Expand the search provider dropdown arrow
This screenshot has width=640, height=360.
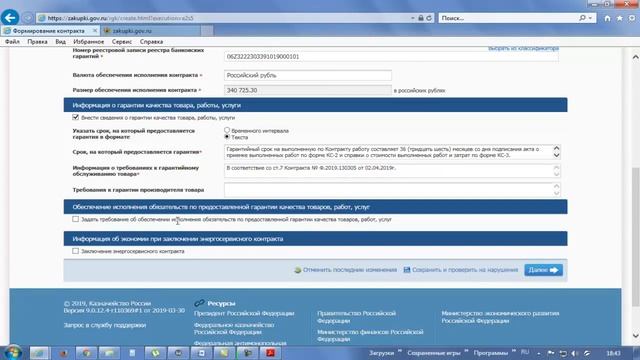point(590,18)
